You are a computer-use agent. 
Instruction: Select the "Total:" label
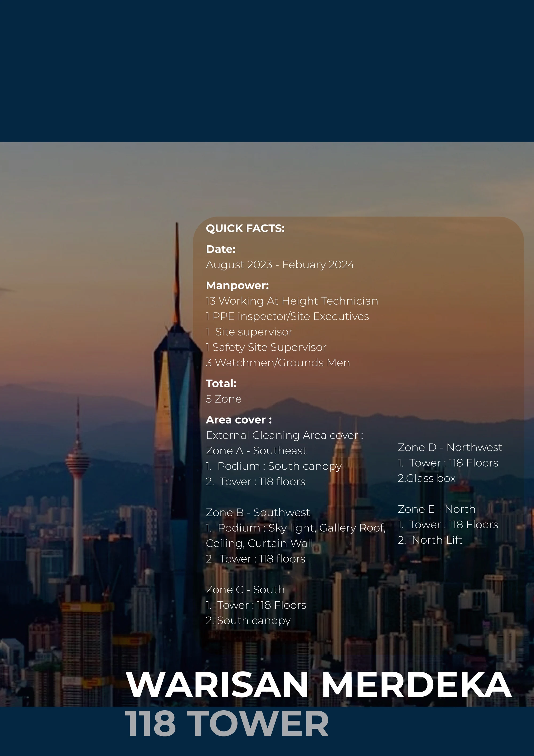pos(221,383)
